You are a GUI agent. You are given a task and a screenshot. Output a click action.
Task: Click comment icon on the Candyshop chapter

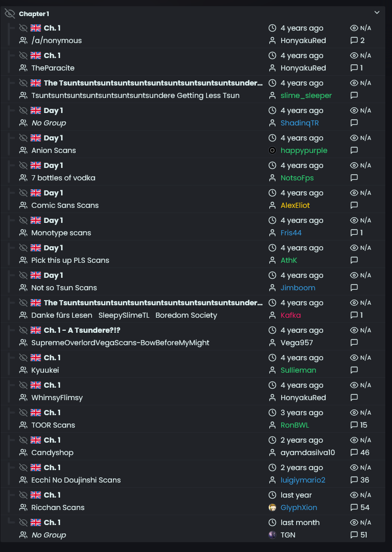354,452
